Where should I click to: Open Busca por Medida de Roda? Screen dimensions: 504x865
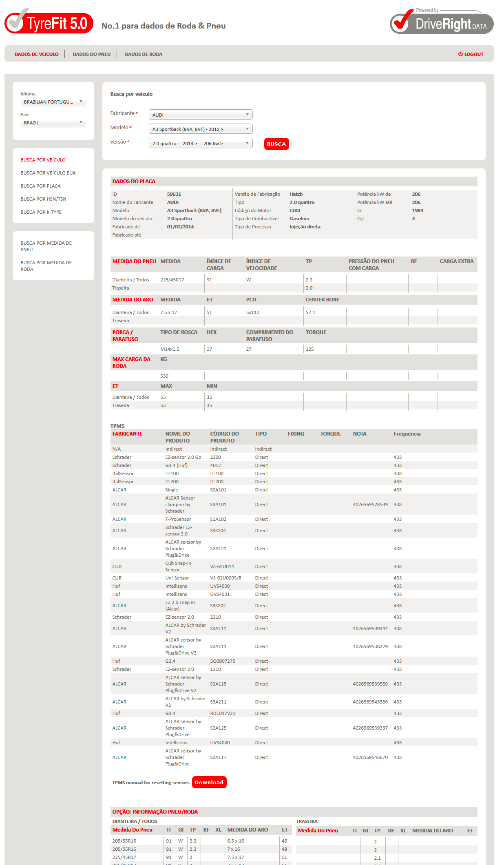coord(46,266)
